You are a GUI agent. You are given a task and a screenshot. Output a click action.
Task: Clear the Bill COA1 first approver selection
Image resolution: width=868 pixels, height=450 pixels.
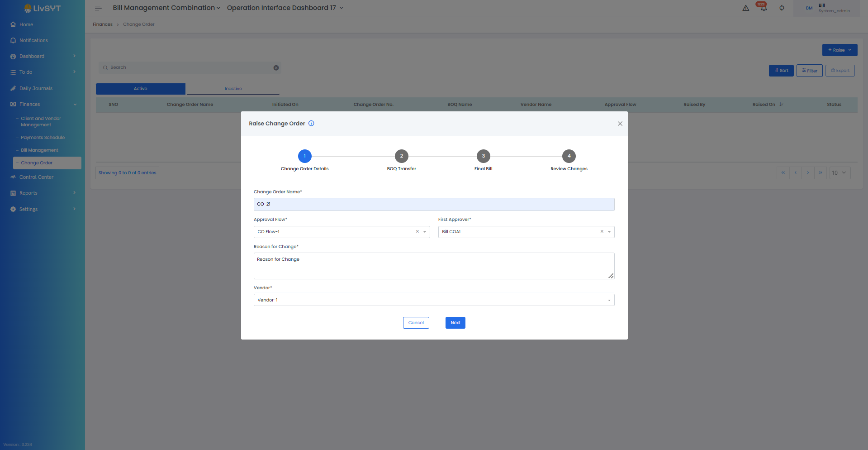click(x=602, y=232)
